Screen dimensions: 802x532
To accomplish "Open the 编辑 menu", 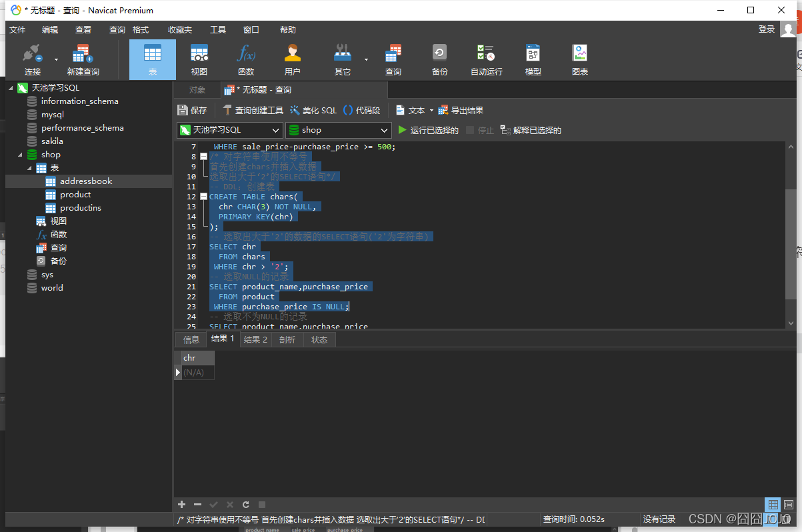I will click(x=50, y=29).
